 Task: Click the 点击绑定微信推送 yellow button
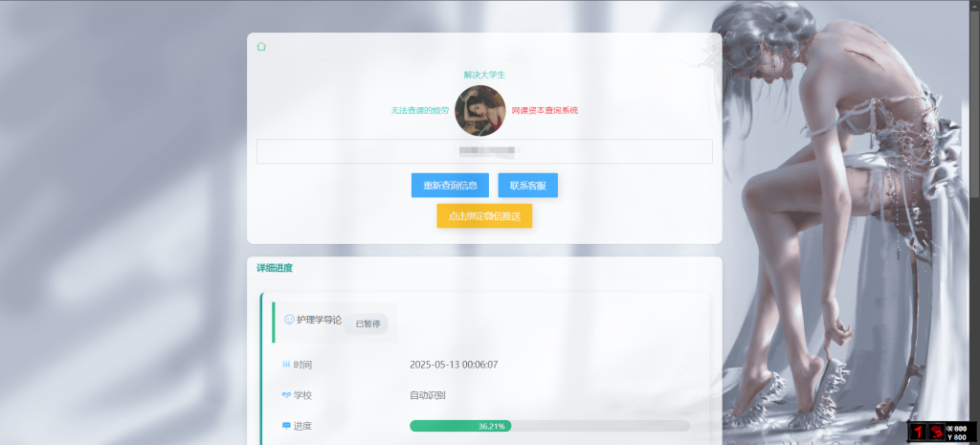click(484, 215)
